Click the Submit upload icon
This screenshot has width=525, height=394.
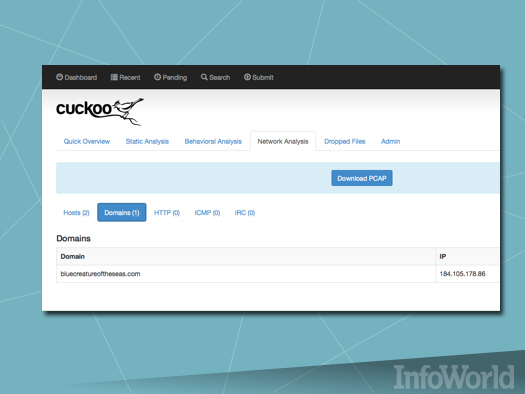pos(247,77)
